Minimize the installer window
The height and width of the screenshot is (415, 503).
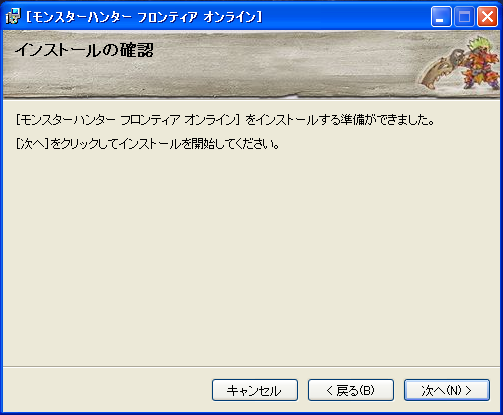441,17
